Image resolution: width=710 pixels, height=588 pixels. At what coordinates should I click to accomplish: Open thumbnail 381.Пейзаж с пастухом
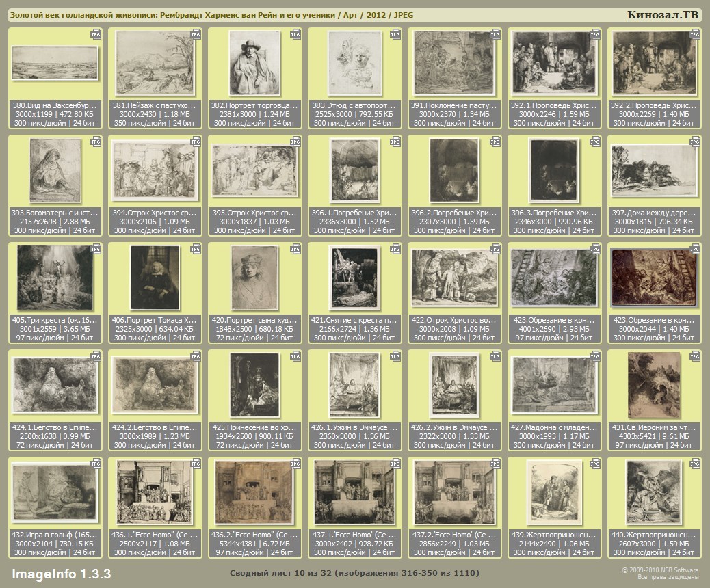[155, 63]
